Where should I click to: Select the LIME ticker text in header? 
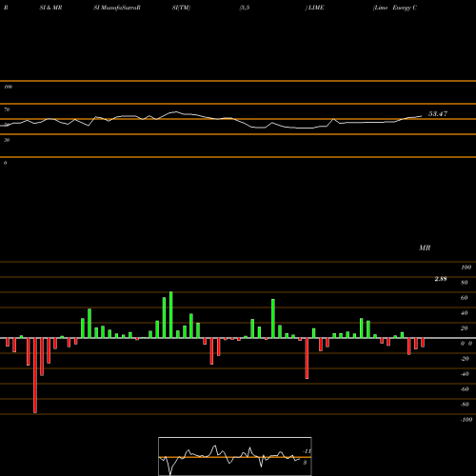pos(316,8)
